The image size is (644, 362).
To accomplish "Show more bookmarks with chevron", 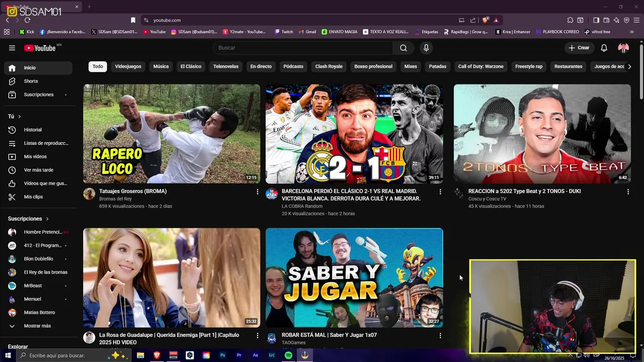I will (x=631, y=32).
